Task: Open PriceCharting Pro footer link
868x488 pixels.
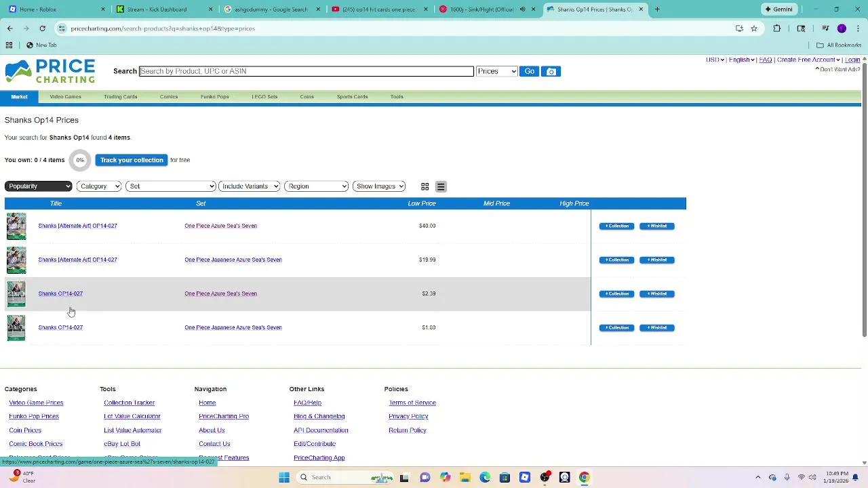Action: pyautogui.click(x=223, y=416)
